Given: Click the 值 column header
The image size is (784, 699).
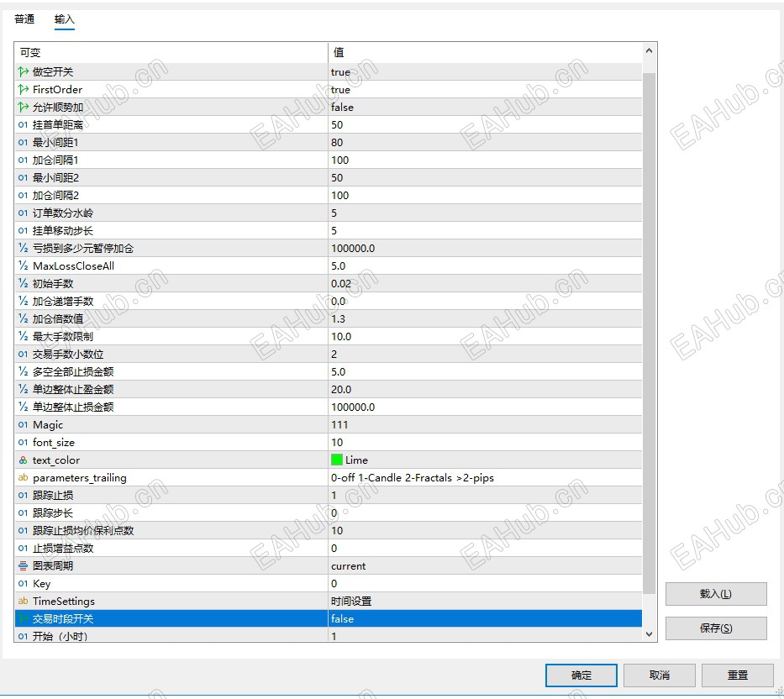Looking at the screenshot, I should 485,52.
